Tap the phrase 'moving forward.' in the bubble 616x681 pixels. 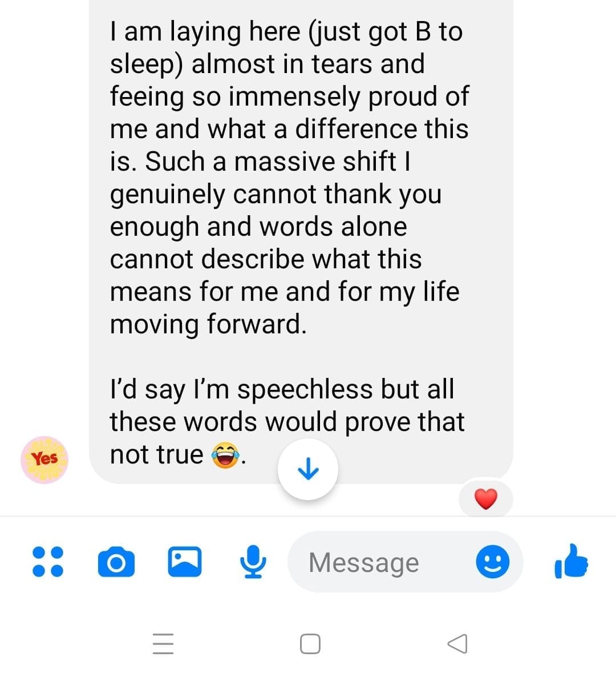coord(208,324)
